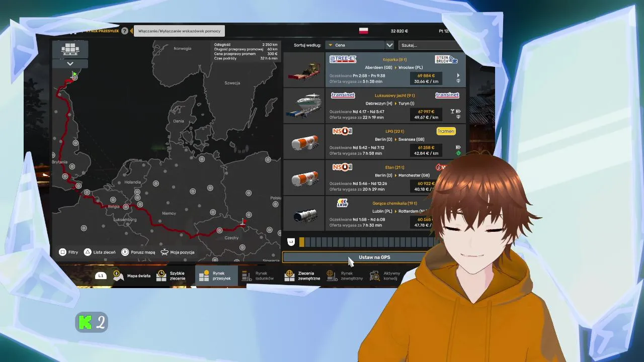Open the Rynek zewnętrzny tab

[x=345, y=276]
